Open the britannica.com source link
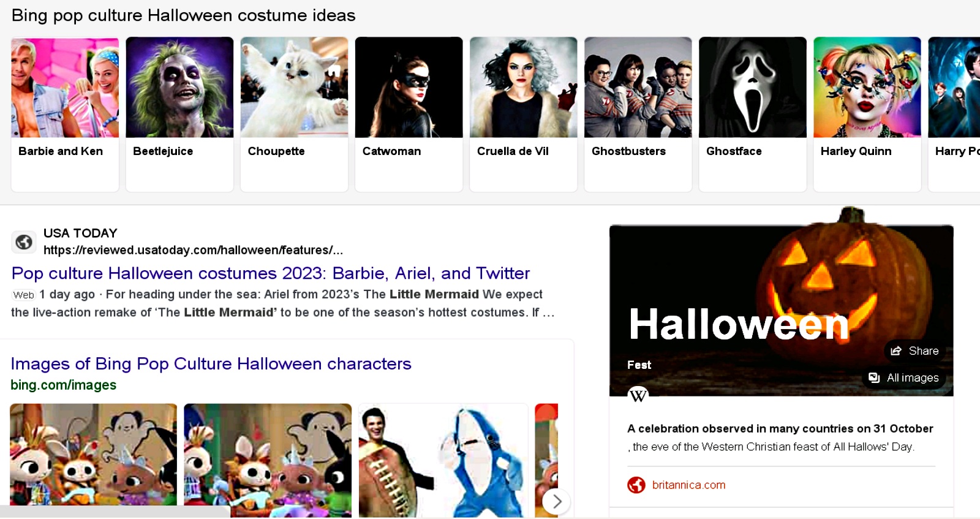This screenshot has height=519, width=980. pyautogui.click(x=688, y=485)
